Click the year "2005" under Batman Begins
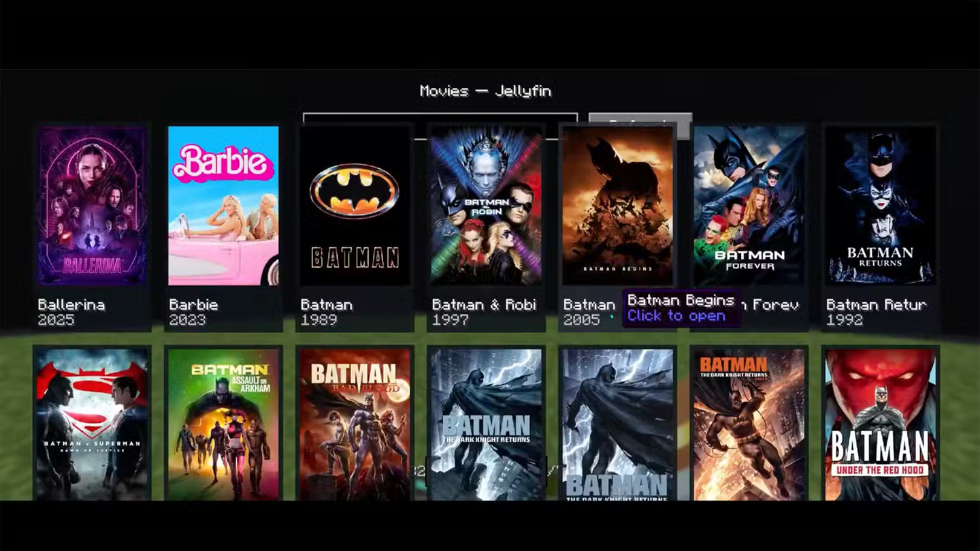The width and height of the screenshot is (980, 551). tap(582, 319)
